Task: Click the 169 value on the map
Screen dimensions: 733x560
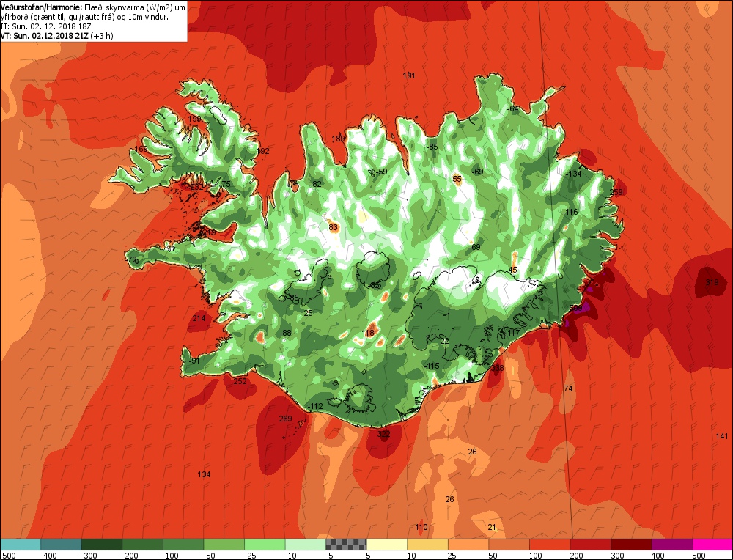Action: 141,149
